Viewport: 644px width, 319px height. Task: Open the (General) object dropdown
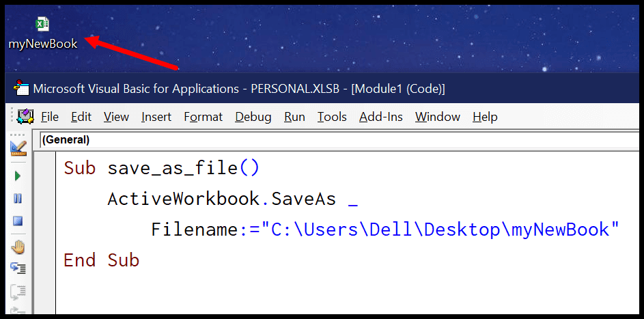point(341,140)
